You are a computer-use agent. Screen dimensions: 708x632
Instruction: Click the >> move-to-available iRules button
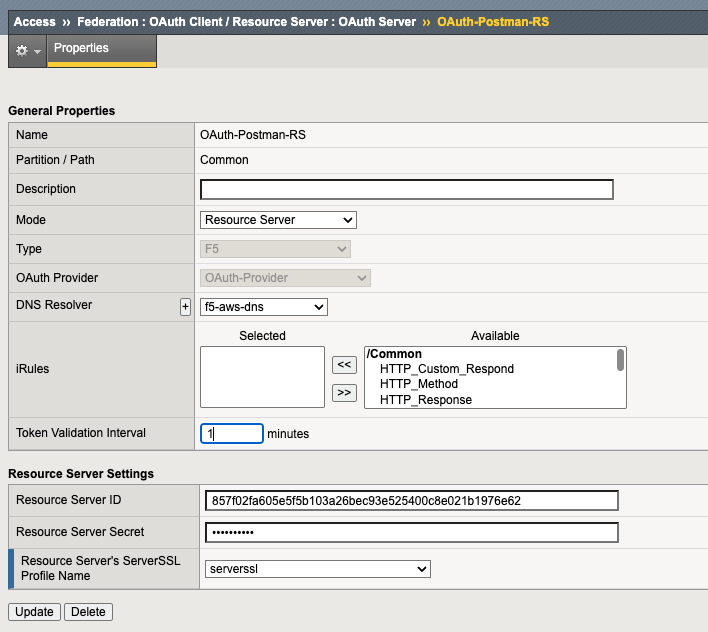[x=344, y=393]
